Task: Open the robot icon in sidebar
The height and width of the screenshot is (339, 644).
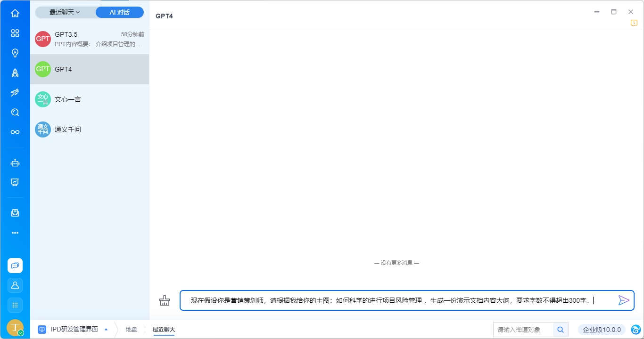Action: (15, 163)
